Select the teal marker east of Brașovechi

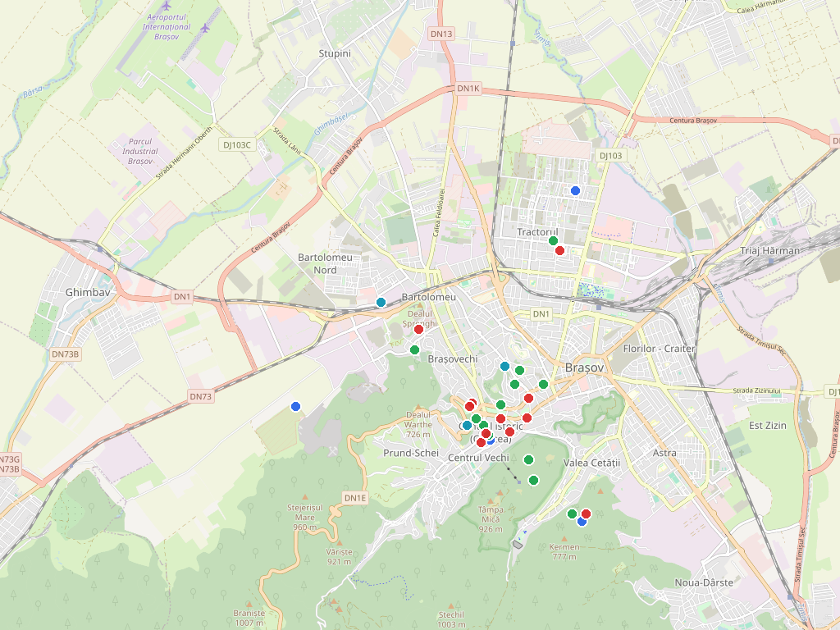[x=504, y=367]
